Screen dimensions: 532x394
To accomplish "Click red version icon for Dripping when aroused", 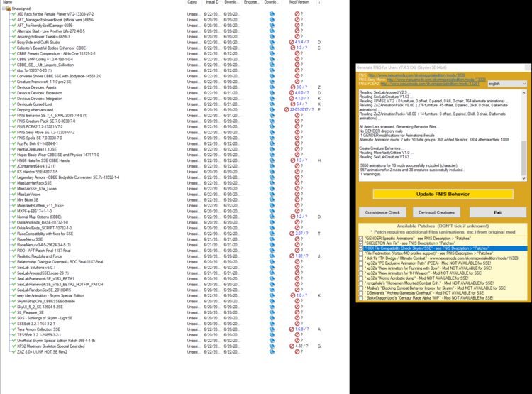I will [x=287, y=110].
